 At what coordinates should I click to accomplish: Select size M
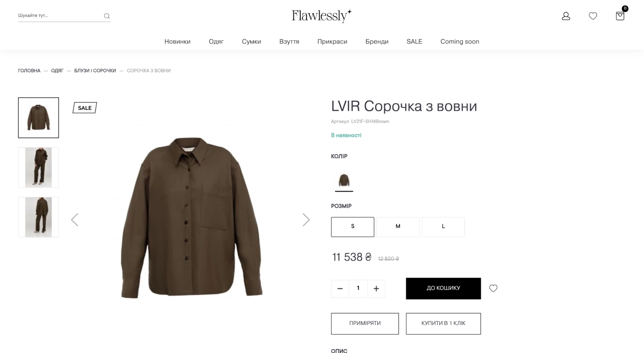(x=398, y=227)
